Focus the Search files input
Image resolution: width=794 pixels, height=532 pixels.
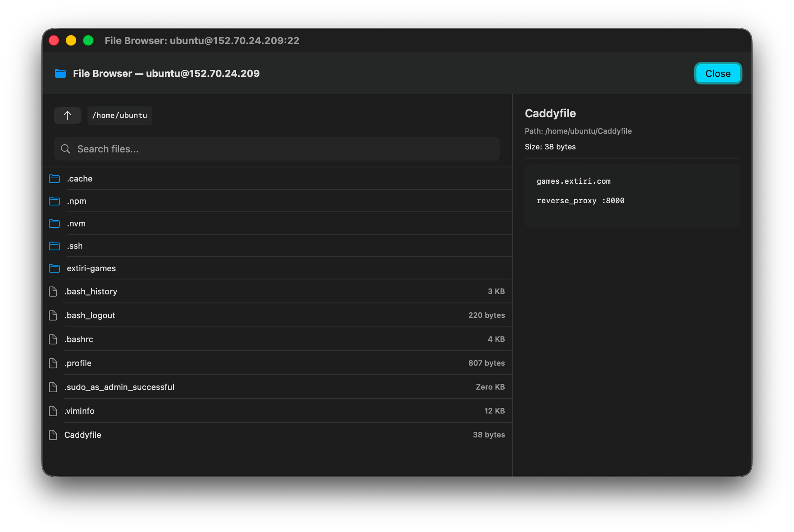point(277,149)
